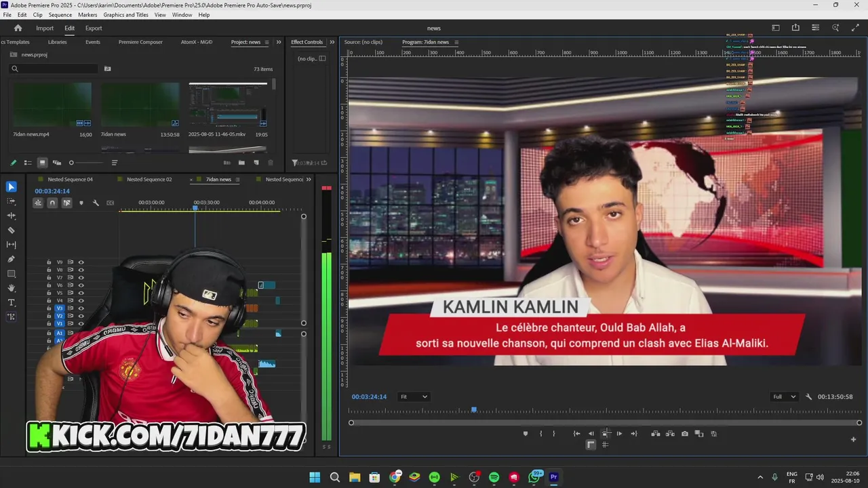Click the Program monitor Add Marker icon

pyautogui.click(x=525, y=434)
